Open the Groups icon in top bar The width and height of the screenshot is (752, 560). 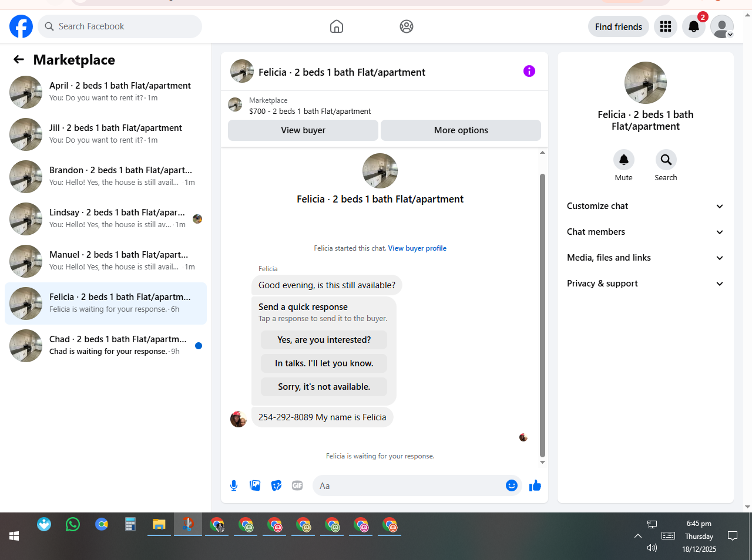pos(407,26)
